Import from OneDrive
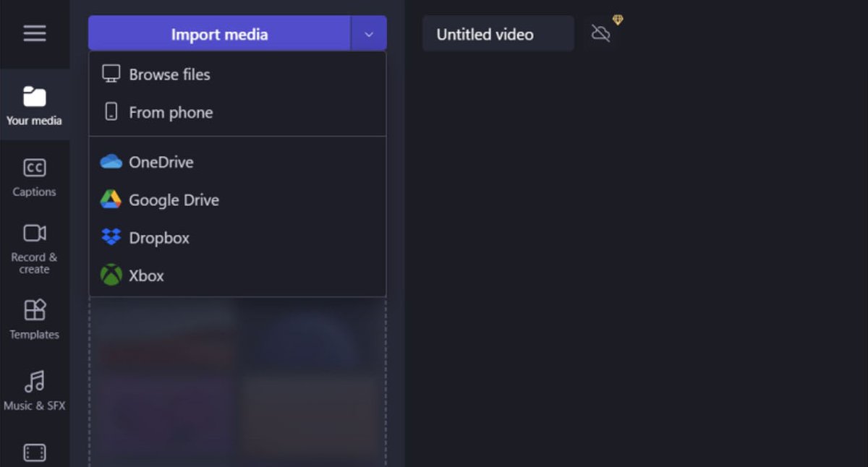868x467 pixels. tap(237, 162)
